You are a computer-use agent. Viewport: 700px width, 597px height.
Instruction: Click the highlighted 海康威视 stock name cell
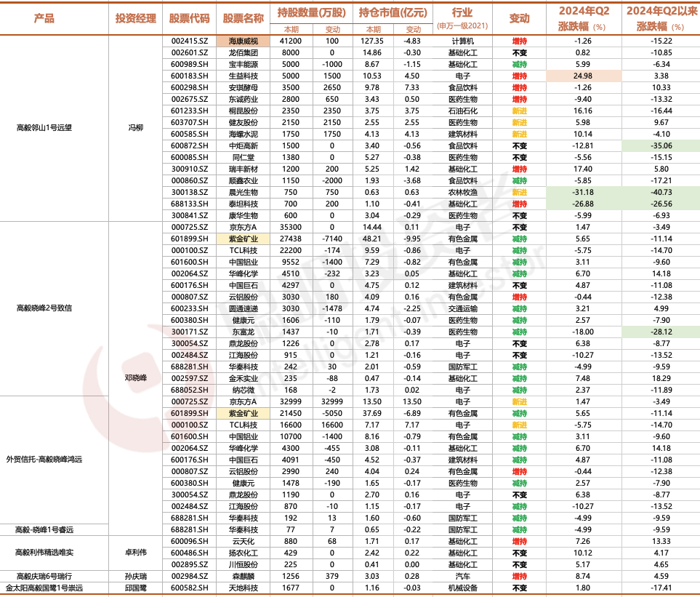(243, 41)
